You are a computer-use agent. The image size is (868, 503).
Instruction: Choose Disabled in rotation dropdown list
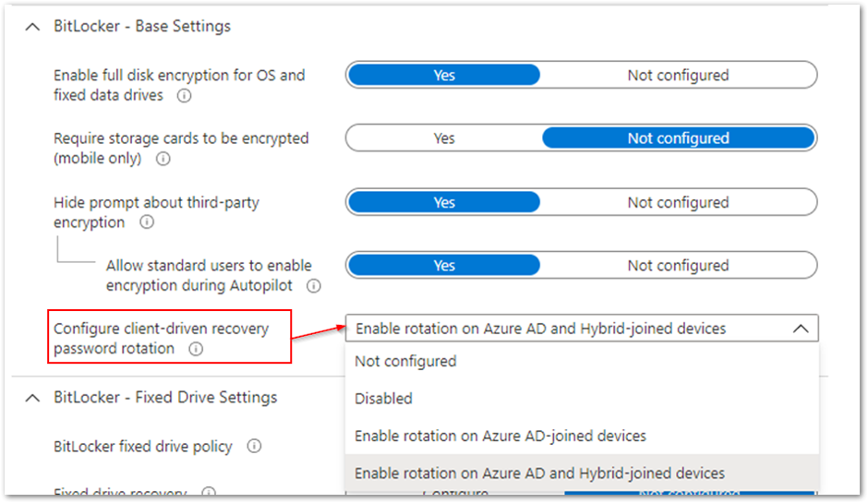[383, 399]
